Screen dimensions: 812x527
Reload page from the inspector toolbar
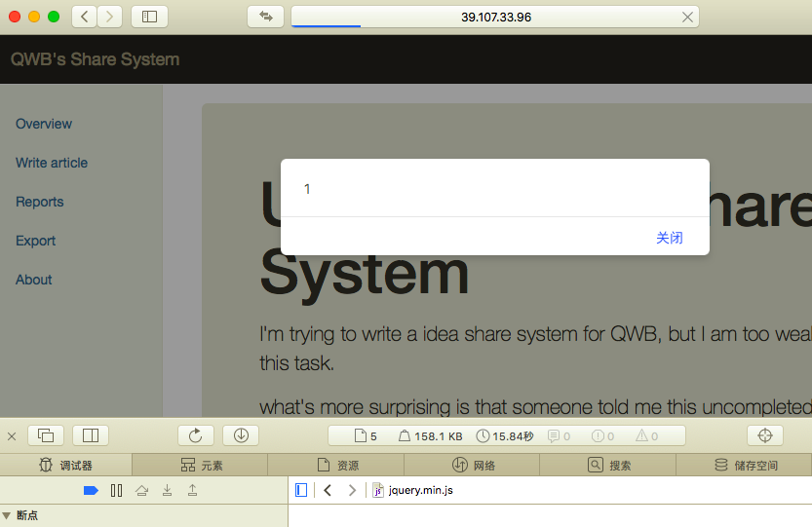195,435
